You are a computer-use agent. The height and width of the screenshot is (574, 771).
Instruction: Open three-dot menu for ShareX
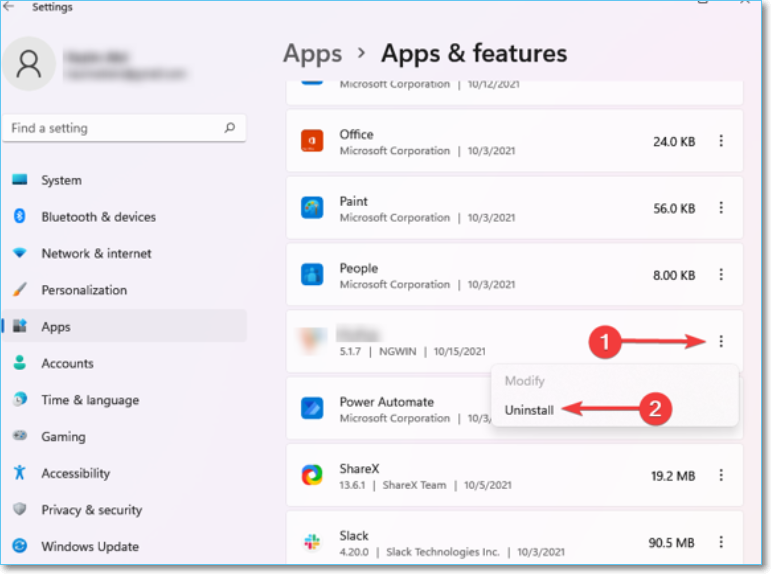click(x=721, y=475)
